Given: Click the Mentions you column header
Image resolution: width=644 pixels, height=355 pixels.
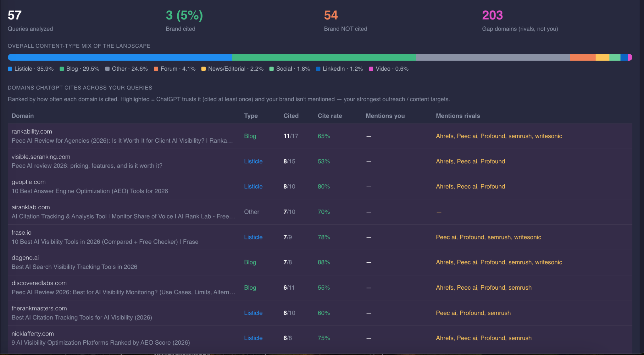Looking at the screenshot, I should pos(385,116).
